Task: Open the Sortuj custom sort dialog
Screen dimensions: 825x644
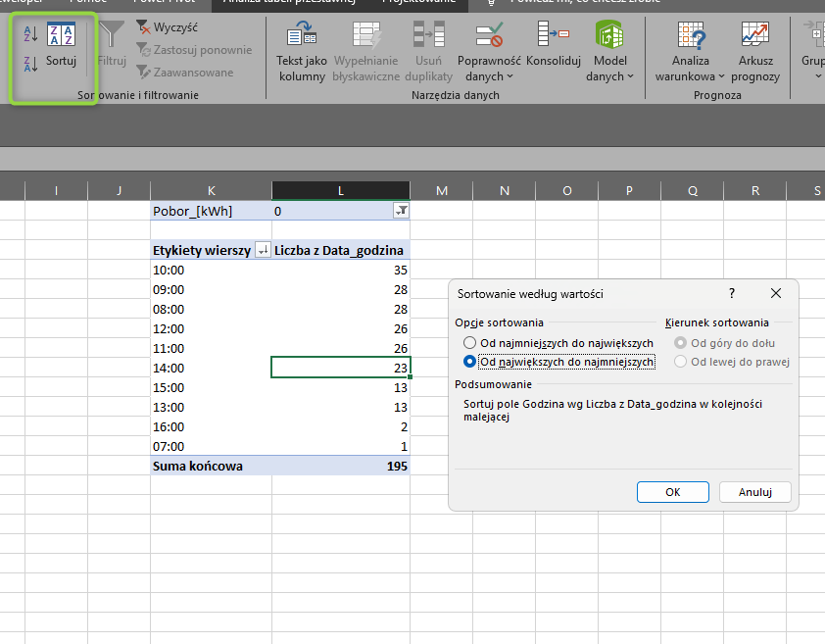Action: click(x=61, y=44)
